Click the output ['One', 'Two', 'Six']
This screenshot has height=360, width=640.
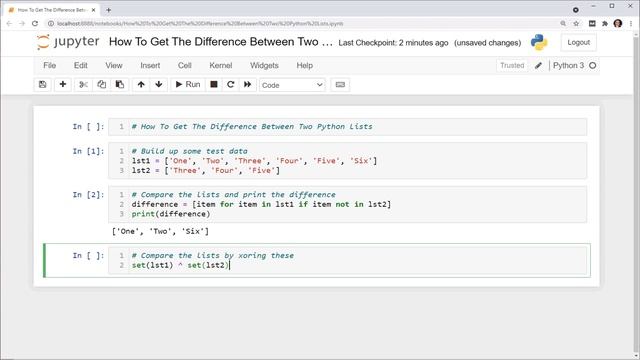click(x=160, y=231)
